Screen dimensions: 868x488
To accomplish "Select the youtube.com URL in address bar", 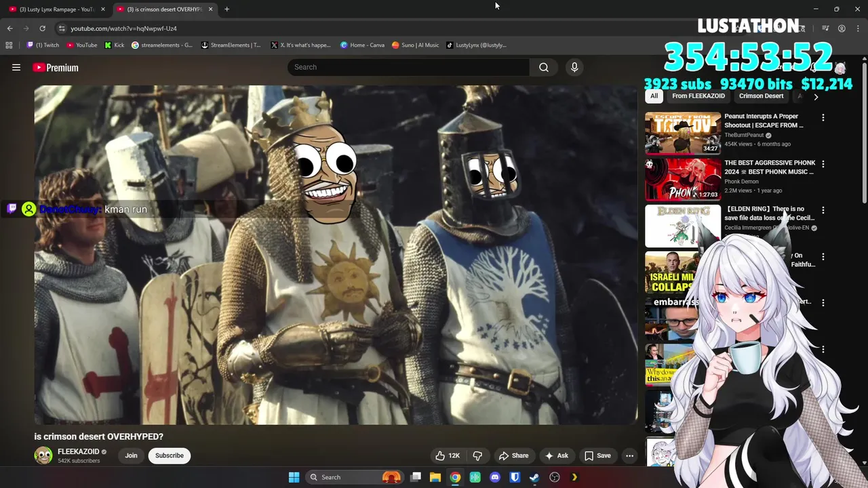I will [123, 28].
